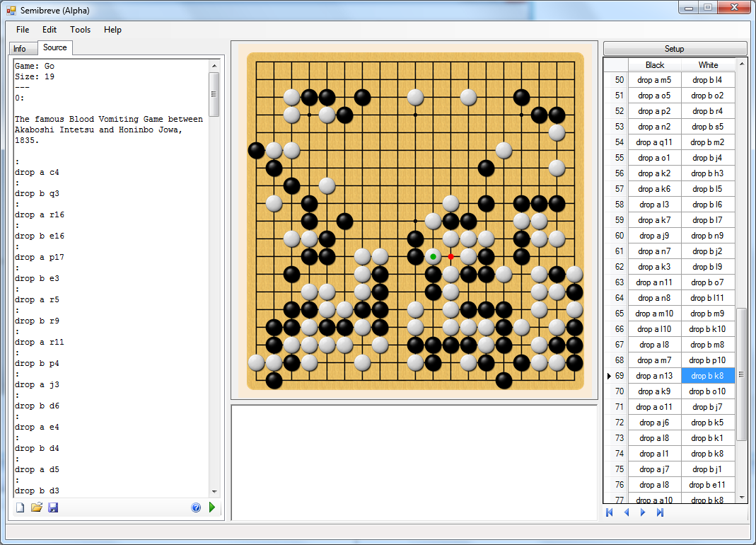Open the Help menu

pos(112,30)
